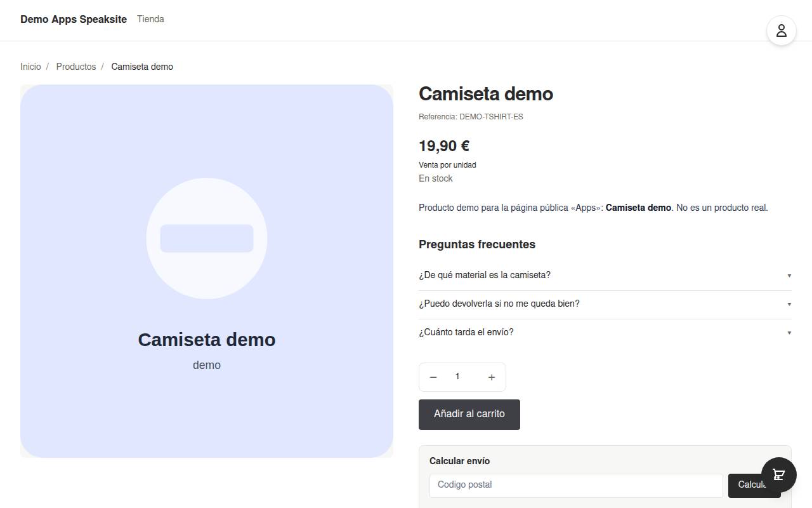812x508 pixels.
Task: Open the user account icon
Action: (782, 30)
